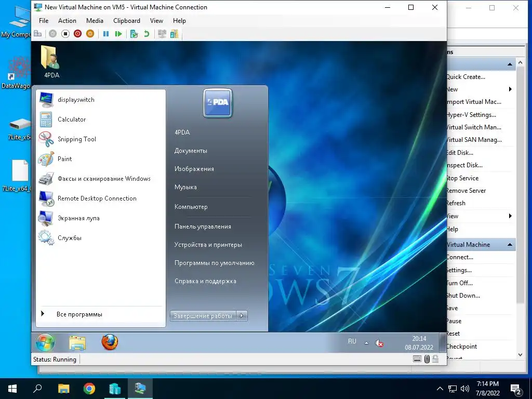This screenshot has height=399, width=532.
Task: Open the File menu
Action: click(x=44, y=21)
